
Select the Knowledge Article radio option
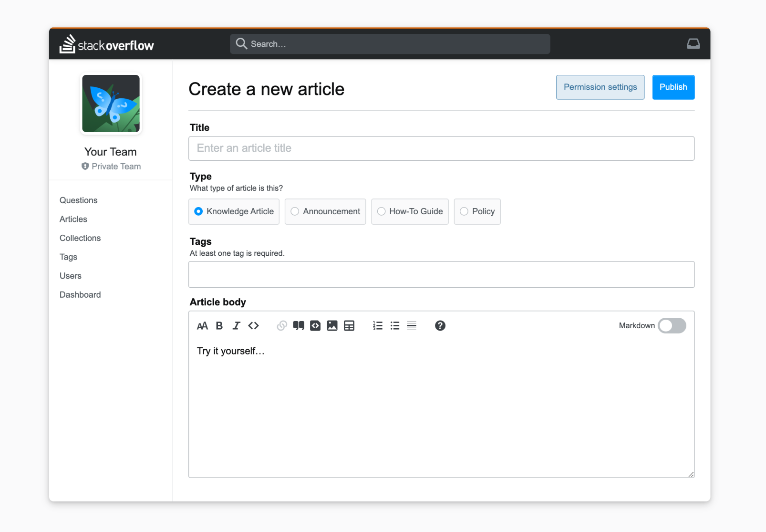234,212
